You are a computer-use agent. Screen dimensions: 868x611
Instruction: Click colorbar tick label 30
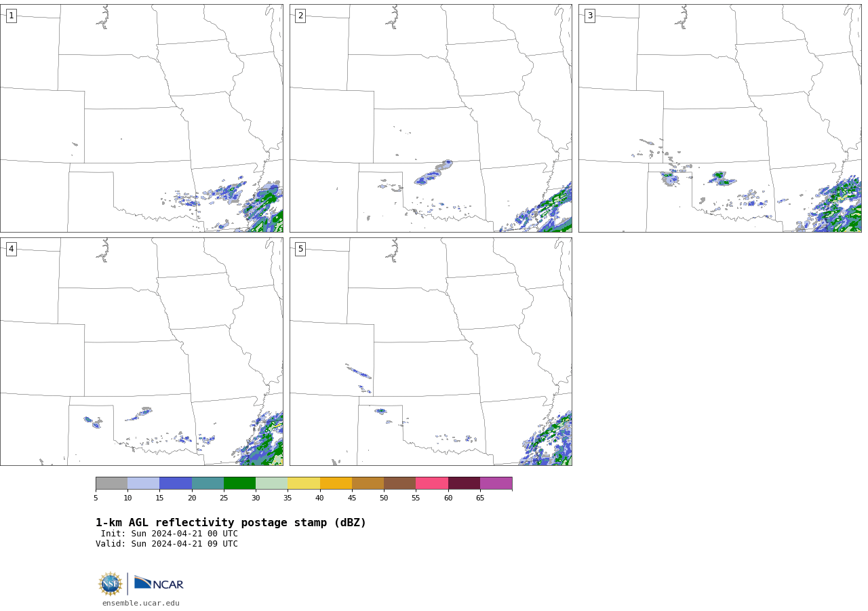coord(256,498)
